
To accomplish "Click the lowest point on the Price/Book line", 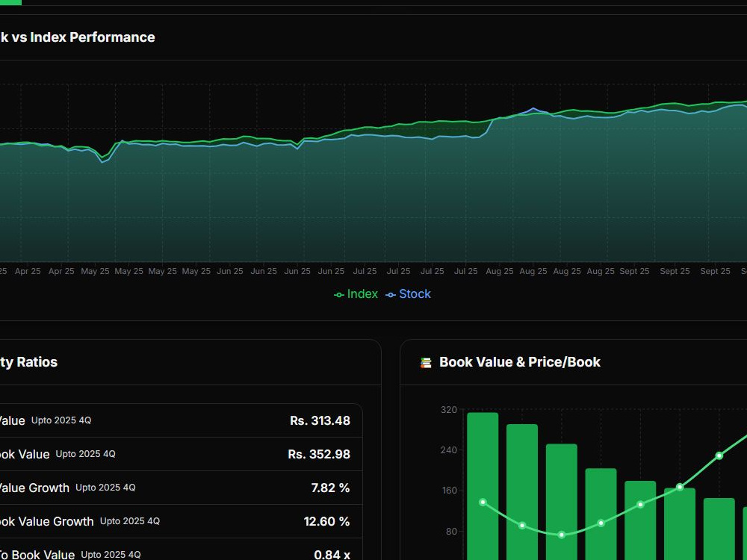I will tap(562, 535).
